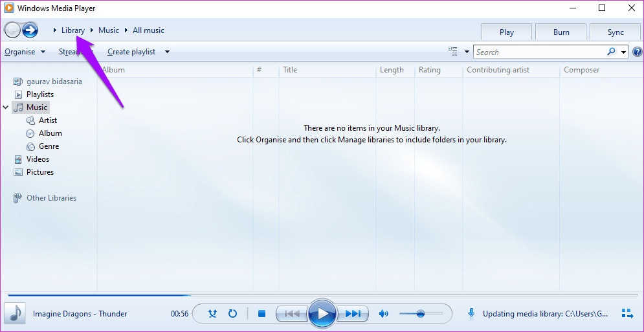
Task: Click the Pictures icon in sidebar
Action: click(18, 172)
